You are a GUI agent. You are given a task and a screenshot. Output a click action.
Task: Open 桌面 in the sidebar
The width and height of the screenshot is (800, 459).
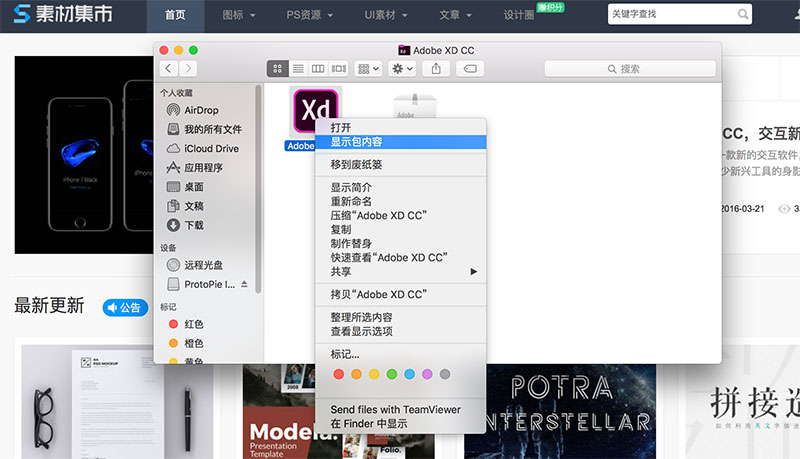pyautogui.click(x=185, y=187)
